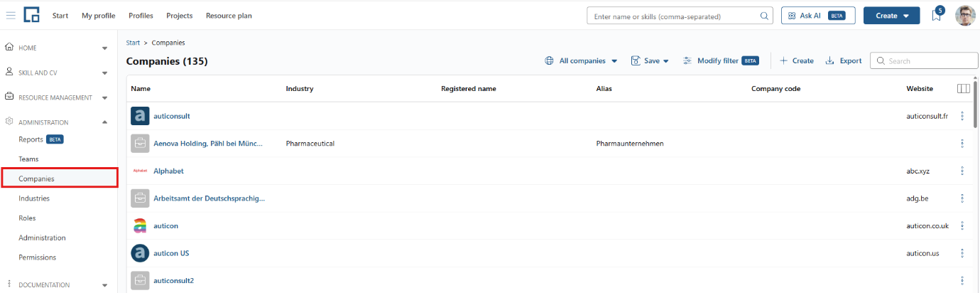Viewport: 980px width, 293px height.
Task: Click the Modify filter button
Action: click(721, 61)
